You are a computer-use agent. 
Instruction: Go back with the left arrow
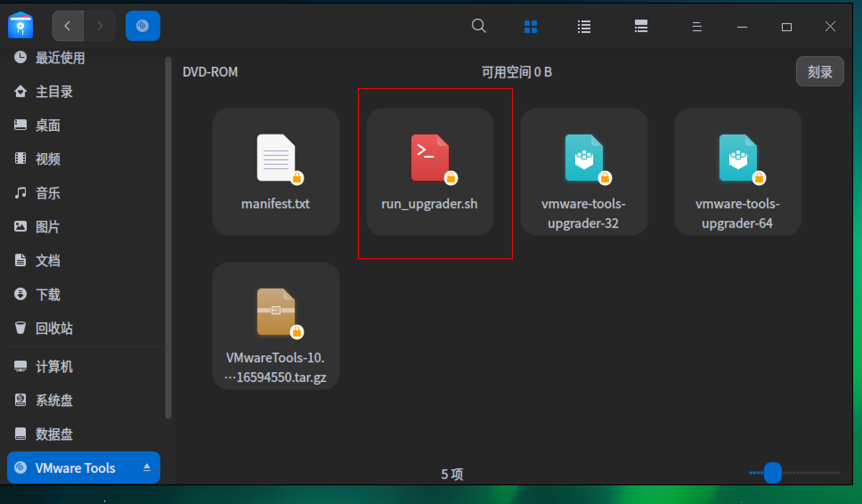(68, 26)
